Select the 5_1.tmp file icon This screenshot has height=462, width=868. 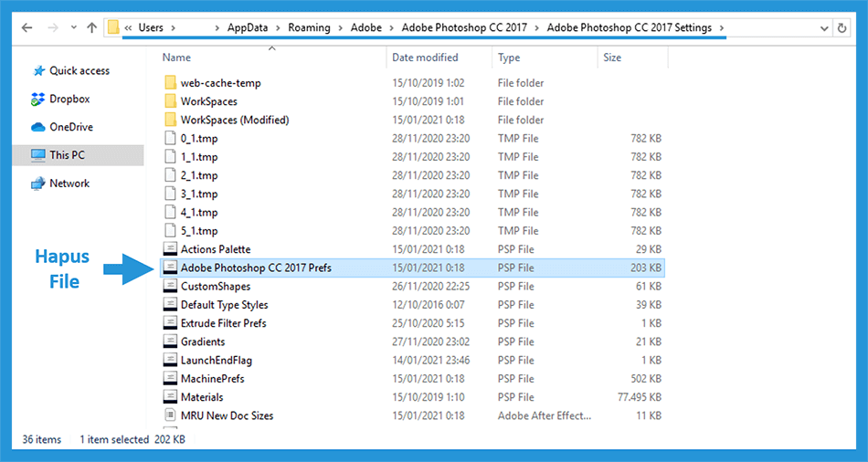point(171,230)
